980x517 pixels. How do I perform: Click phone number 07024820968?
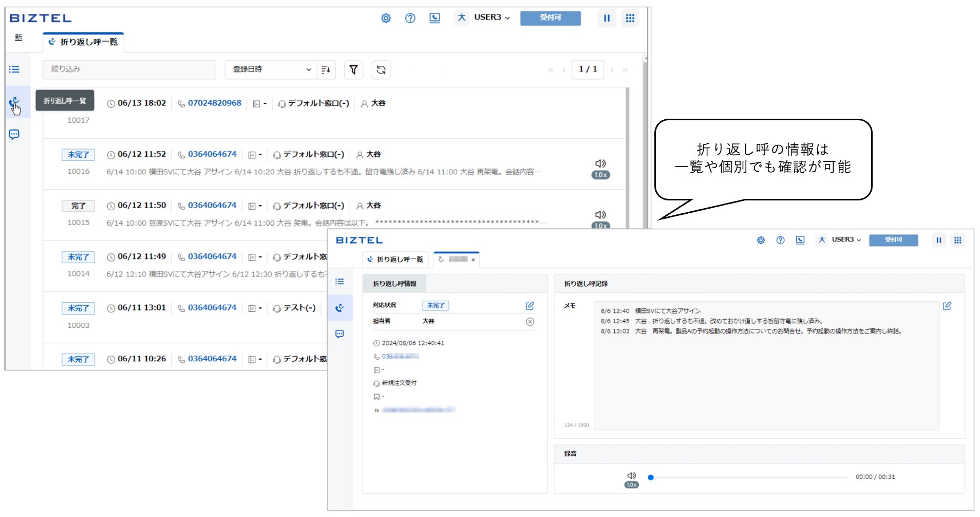coord(215,103)
